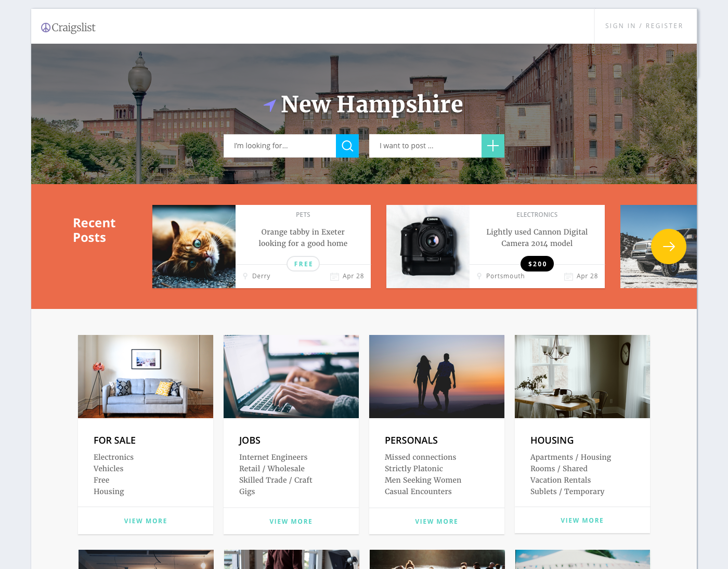Select Vacation Rentals under Housing
This screenshot has height=569, width=728.
[x=561, y=480]
